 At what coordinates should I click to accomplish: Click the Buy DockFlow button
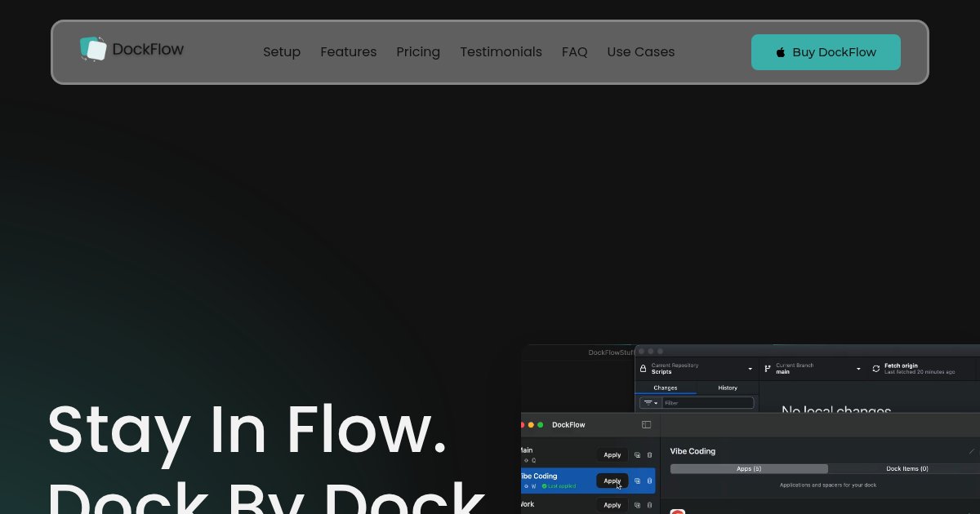coord(826,52)
